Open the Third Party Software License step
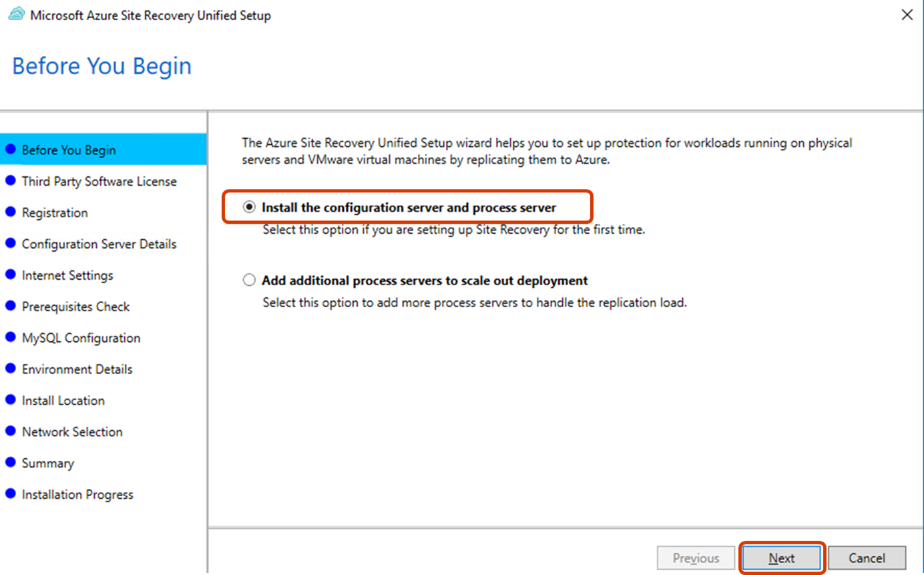This screenshot has height=575, width=924. click(x=99, y=181)
